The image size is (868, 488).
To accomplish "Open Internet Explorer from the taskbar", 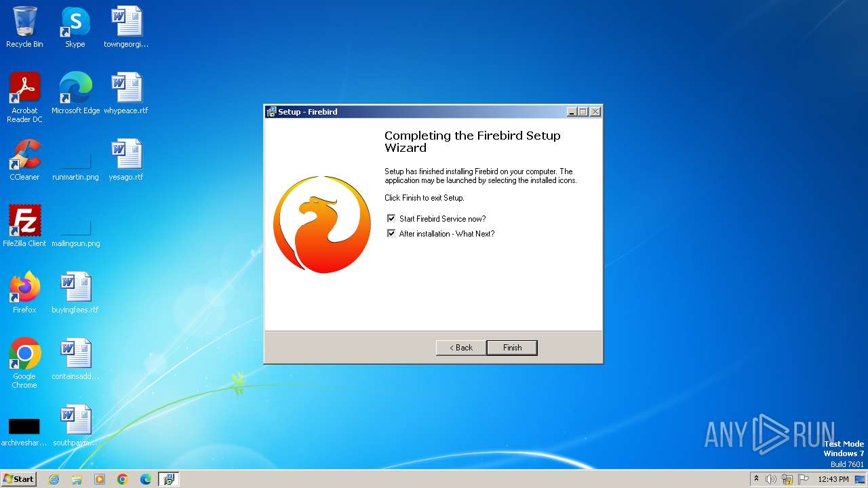I will 54,479.
